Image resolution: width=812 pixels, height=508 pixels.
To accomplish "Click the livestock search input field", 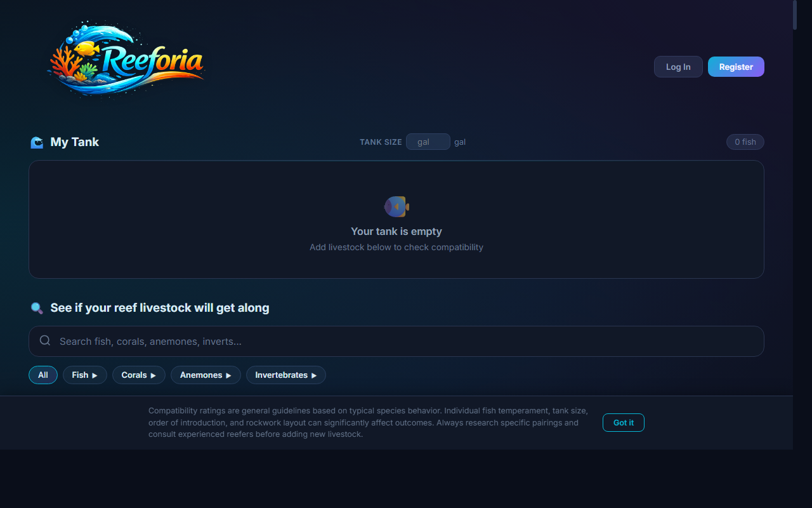I will tap(396, 341).
